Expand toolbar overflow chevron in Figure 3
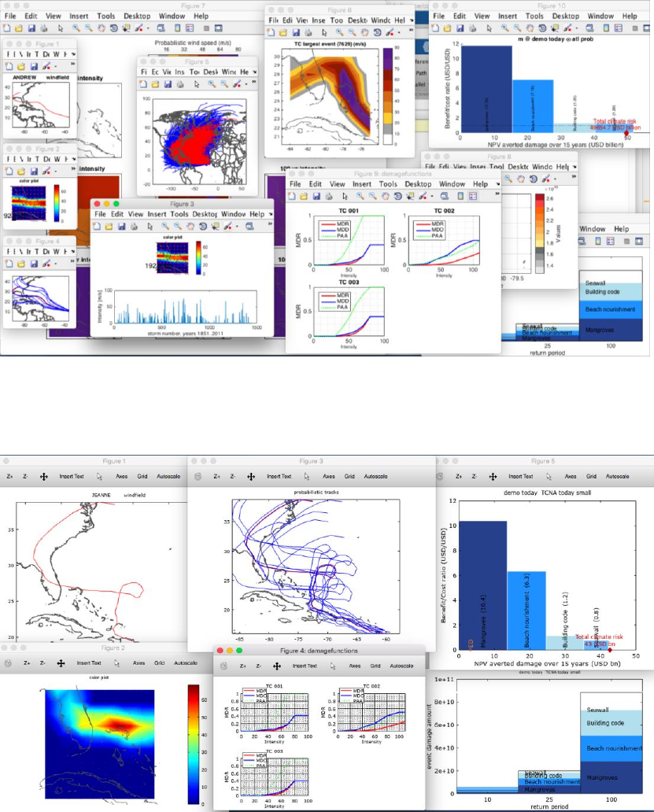The image size is (654, 812). [269, 223]
